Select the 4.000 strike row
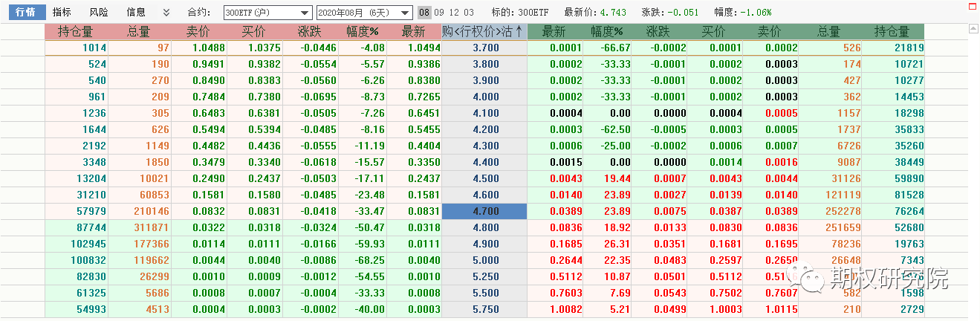The image size is (980, 321). pos(486,97)
